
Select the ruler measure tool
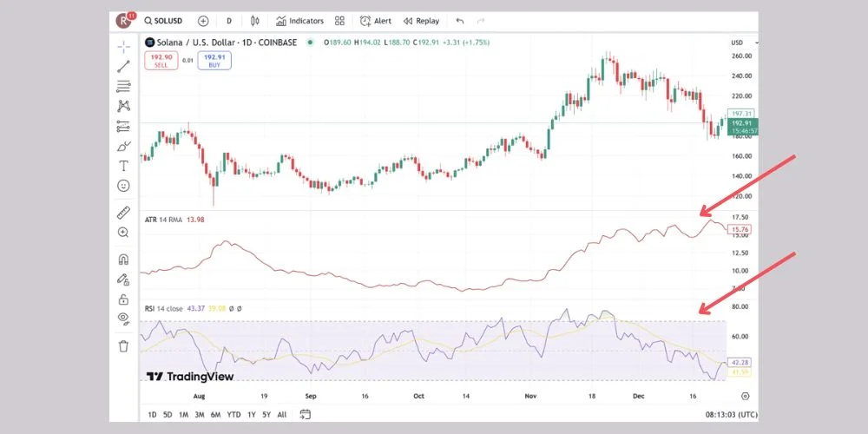pos(123,213)
